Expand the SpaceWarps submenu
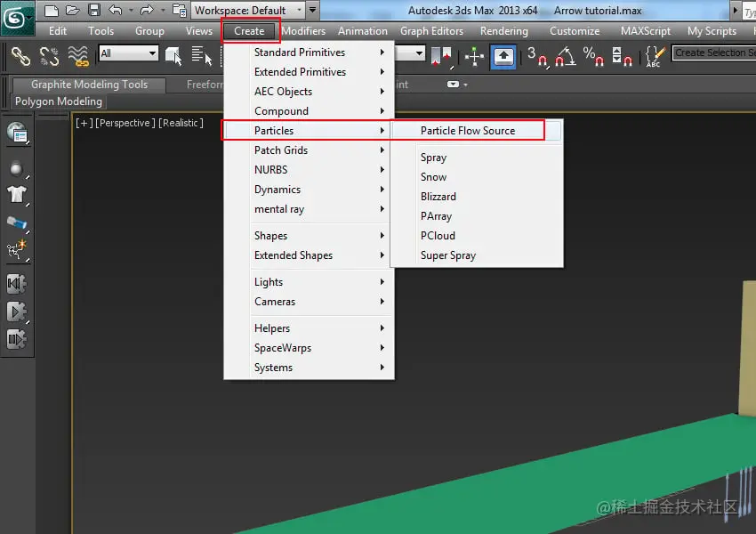The image size is (756, 534). coord(309,348)
